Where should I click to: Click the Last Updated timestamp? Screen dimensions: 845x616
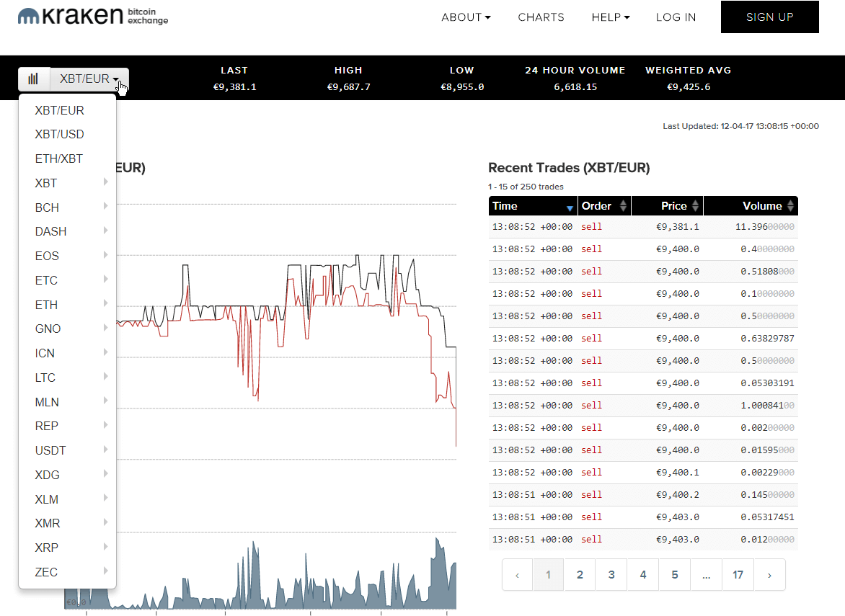click(x=741, y=126)
